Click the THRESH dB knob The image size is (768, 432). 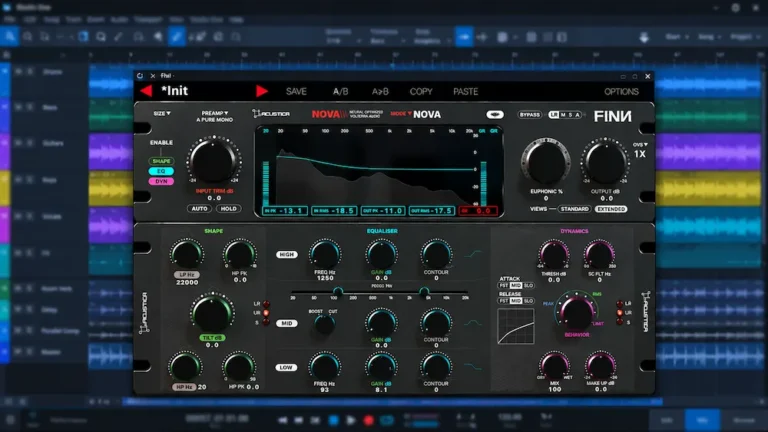pos(554,255)
